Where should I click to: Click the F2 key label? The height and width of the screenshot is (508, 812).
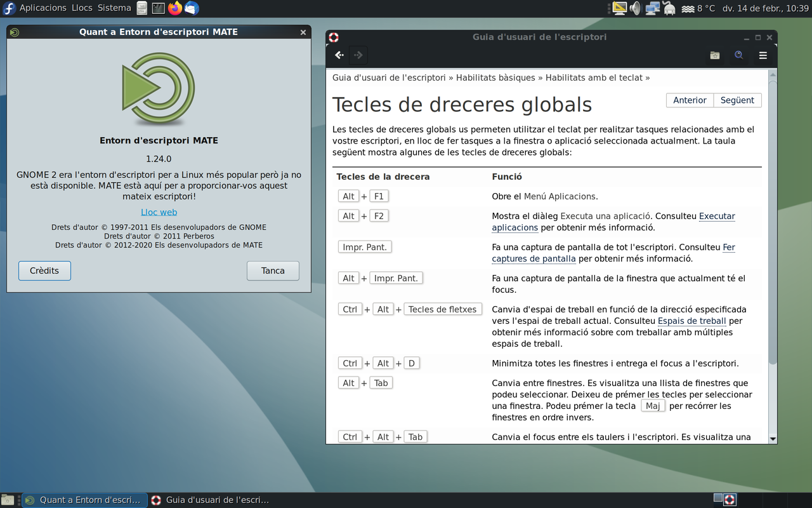379,216
